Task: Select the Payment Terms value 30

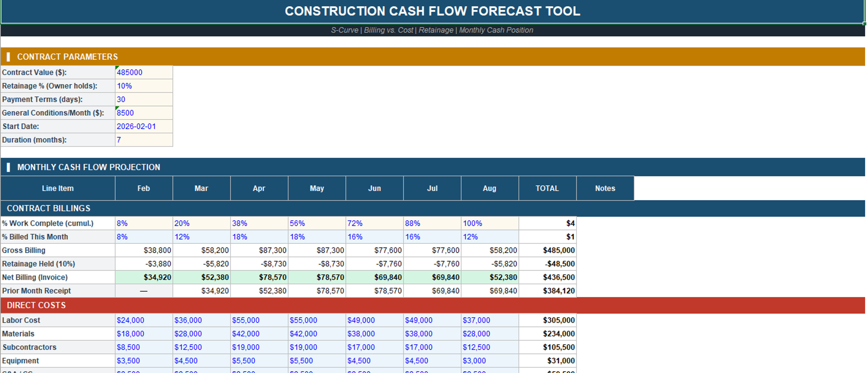Action: [x=144, y=99]
